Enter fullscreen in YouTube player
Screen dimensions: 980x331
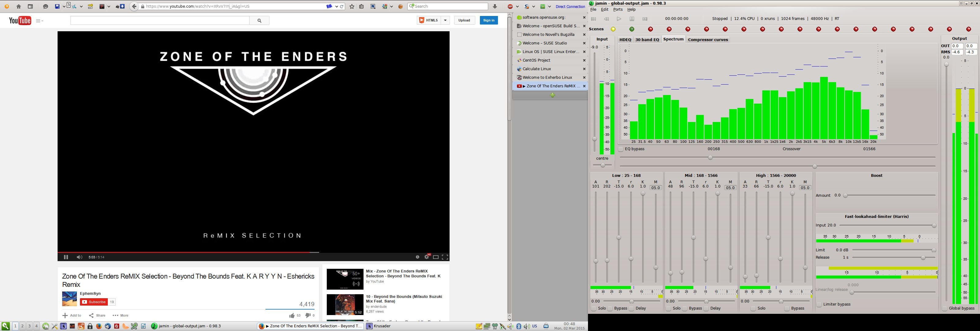tap(445, 257)
